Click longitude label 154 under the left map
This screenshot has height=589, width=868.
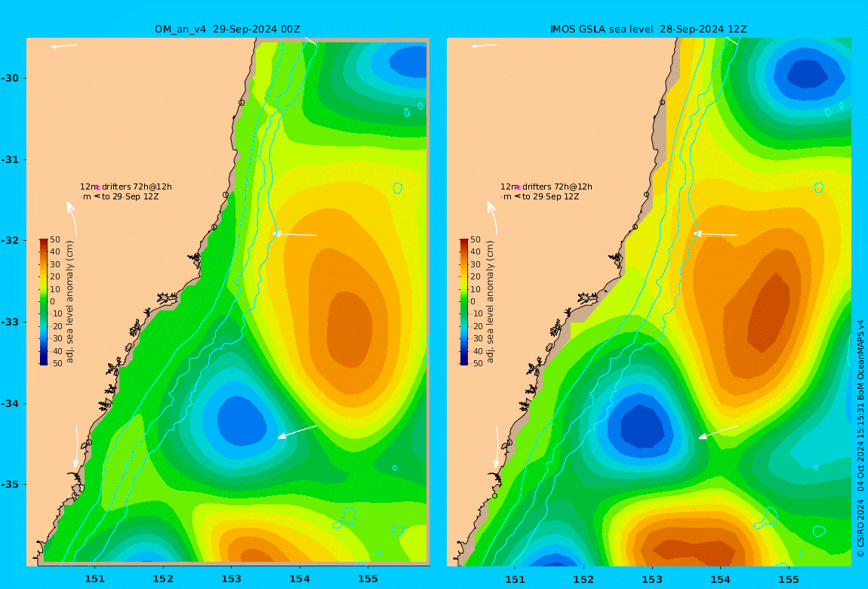pos(300,579)
